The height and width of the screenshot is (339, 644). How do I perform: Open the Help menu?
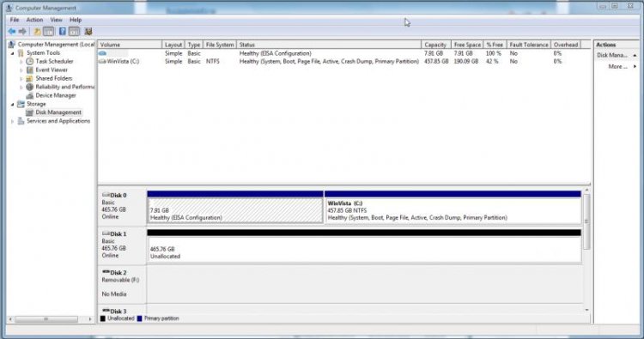coord(76,20)
